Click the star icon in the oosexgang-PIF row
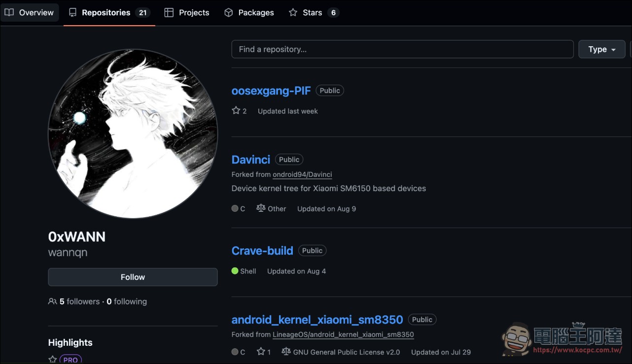 point(236,111)
